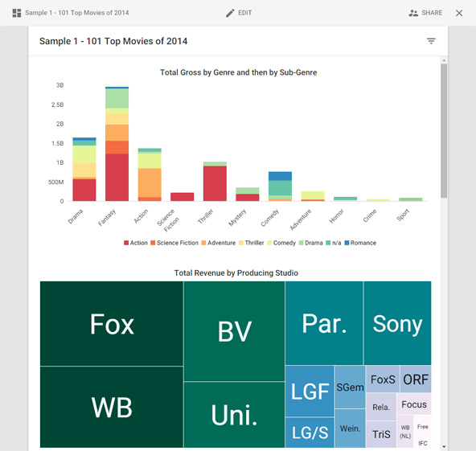Open the filter icon in the dashboard header
476x451 pixels.
[431, 41]
